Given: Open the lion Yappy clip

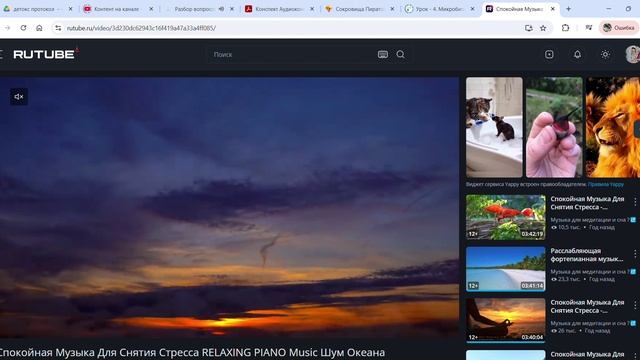Looking at the screenshot, I should [x=613, y=127].
